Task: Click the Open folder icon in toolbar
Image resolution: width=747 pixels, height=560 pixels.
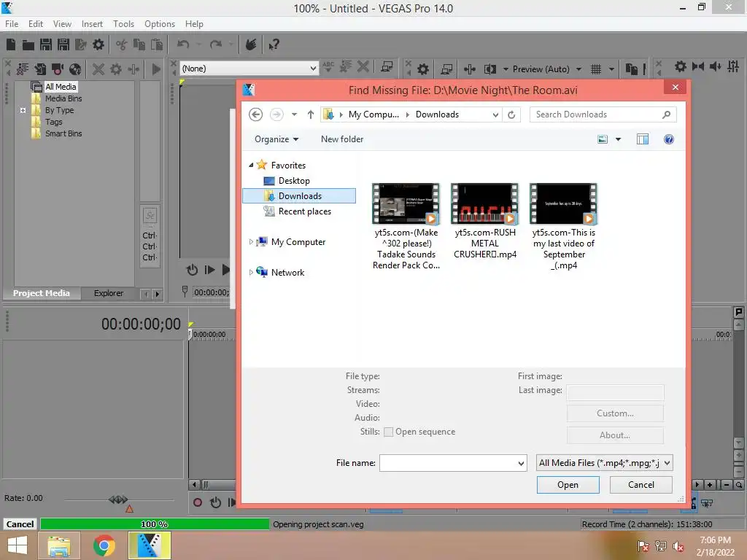Action: tap(28, 44)
